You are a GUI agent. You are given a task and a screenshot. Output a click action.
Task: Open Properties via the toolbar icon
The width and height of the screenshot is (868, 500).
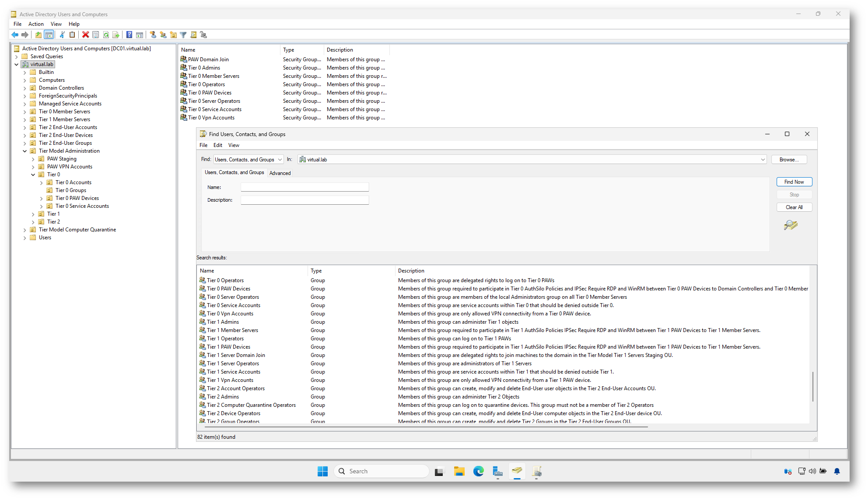tap(95, 35)
